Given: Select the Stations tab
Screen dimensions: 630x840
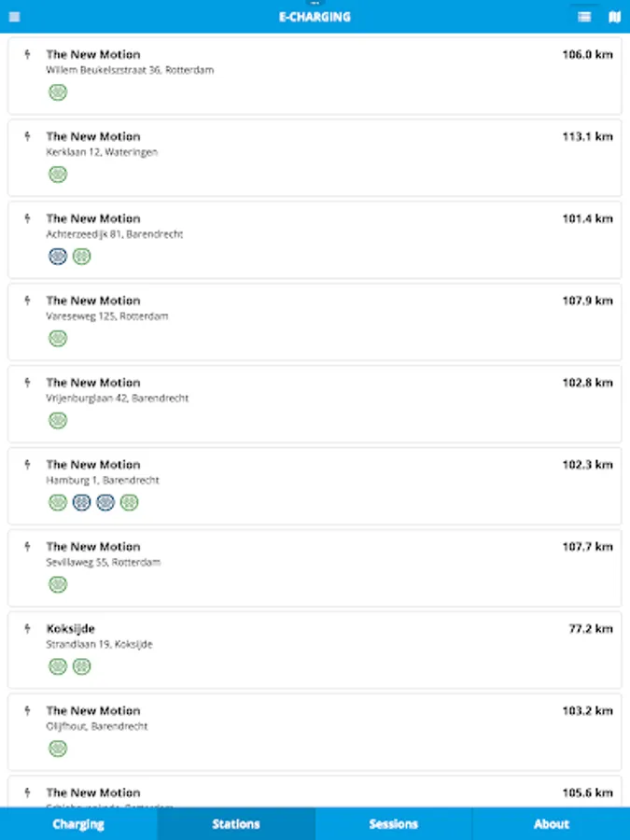Looking at the screenshot, I should click(x=236, y=824).
